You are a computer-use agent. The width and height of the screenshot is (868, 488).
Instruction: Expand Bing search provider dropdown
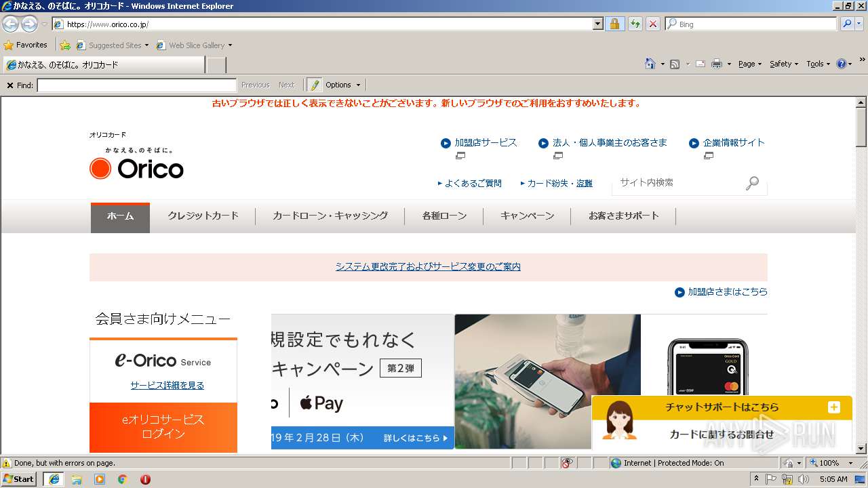click(861, 24)
